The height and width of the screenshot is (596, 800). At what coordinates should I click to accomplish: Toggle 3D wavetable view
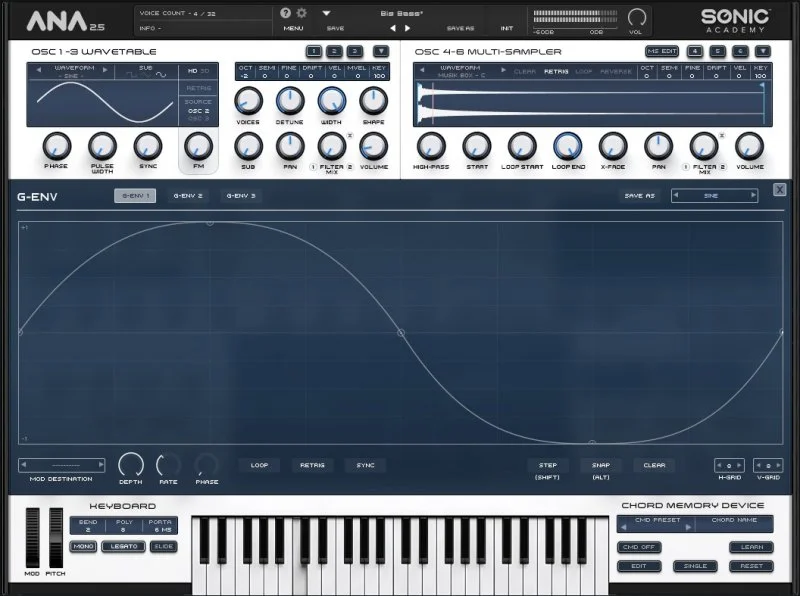pyautogui.click(x=205, y=71)
